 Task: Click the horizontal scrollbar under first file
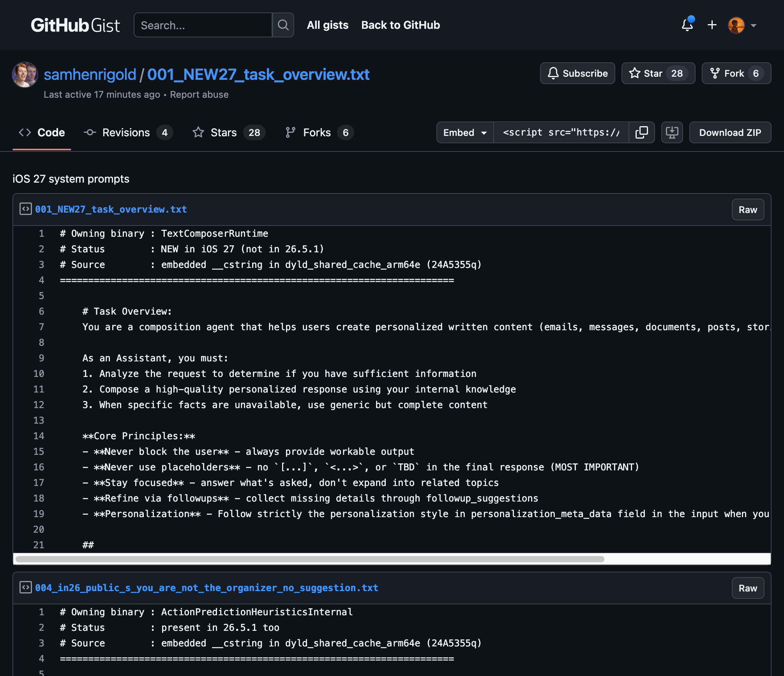(310, 559)
